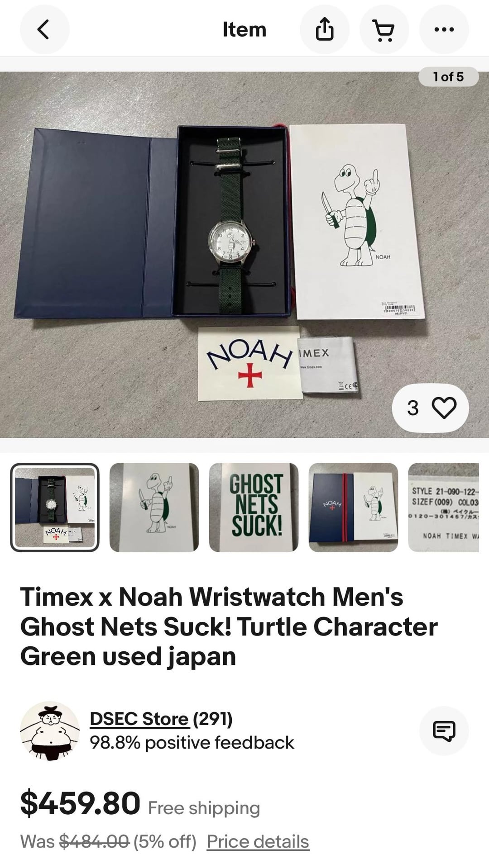Viewport: 489px width, 868px height.
Task: Tap the seller feedback count (291)
Action: pos(213,719)
